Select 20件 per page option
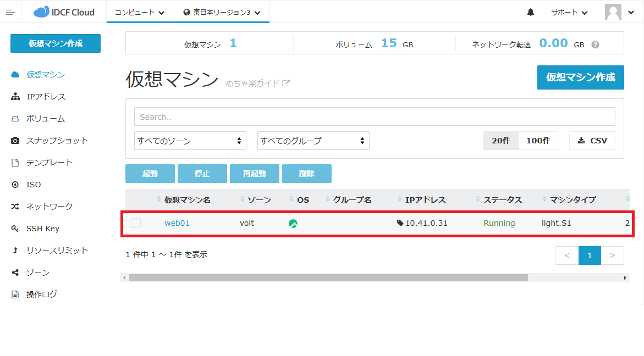Viewport: 644px width, 356px height. (x=500, y=141)
